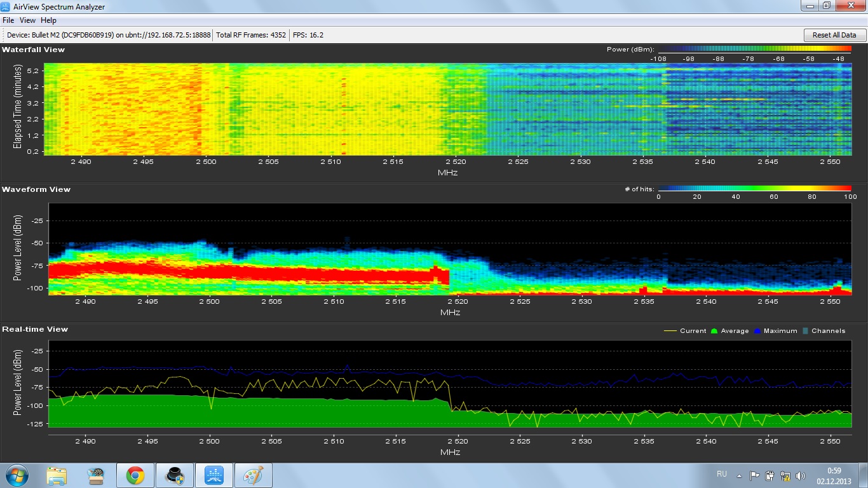Open the Help menu
Screen dimensions: 868x488
(x=48, y=20)
